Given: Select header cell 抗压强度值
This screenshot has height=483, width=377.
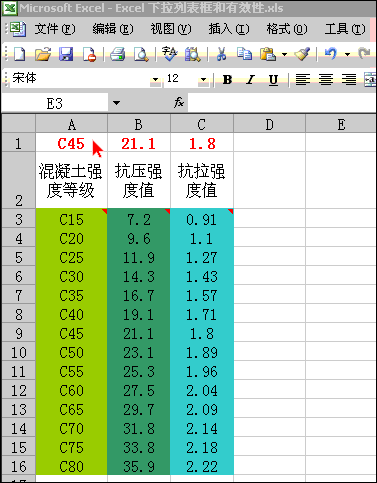Looking at the screenshot, I should [x=139, y=180].
